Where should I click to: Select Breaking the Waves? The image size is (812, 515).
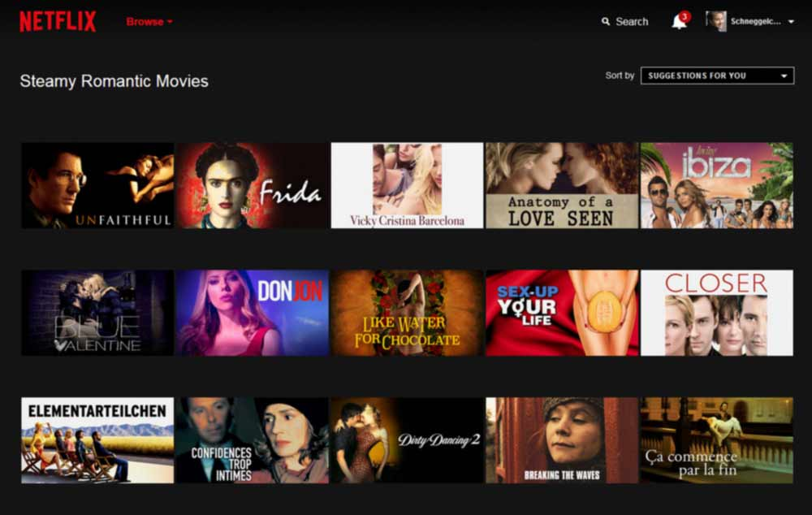pos(562,439)
